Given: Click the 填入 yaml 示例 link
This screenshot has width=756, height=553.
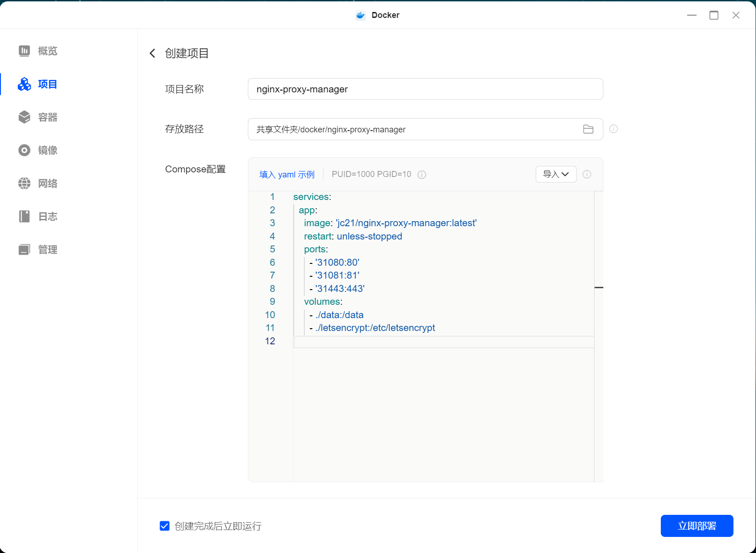Looking at the screenshot, I should tap(287, 175).
